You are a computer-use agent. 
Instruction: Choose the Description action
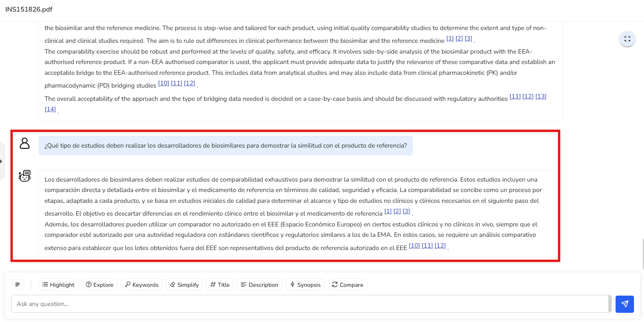pyautogui.click(x=259, y=285)
